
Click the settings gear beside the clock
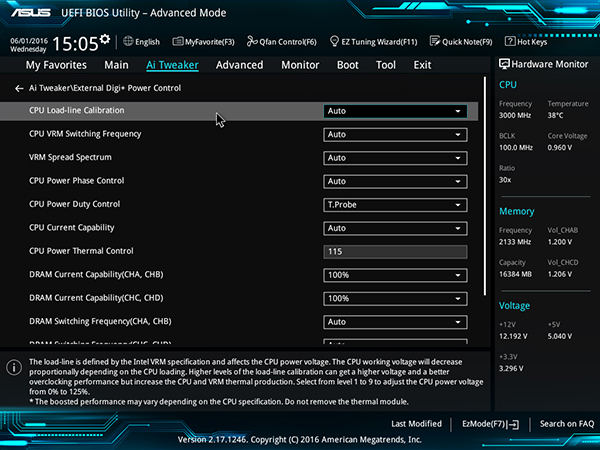click(105, 39)
